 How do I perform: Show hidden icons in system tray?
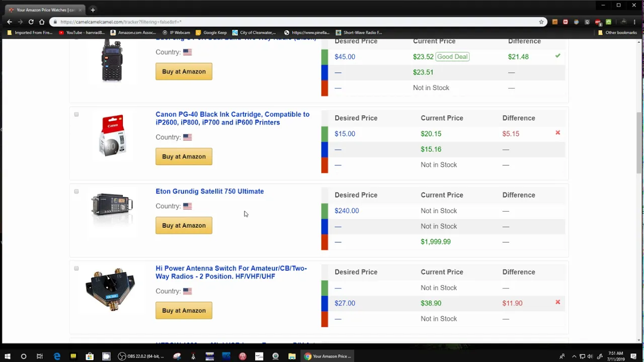[574, 356]
